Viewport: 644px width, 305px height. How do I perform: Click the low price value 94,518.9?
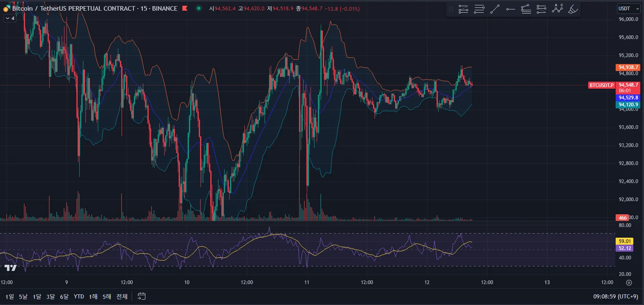click(x=283, y=9)
